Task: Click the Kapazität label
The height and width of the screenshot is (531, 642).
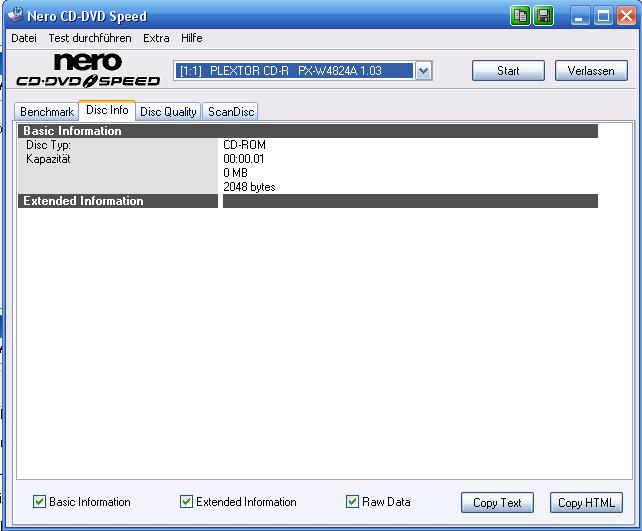Action: (x=48, y=159)
